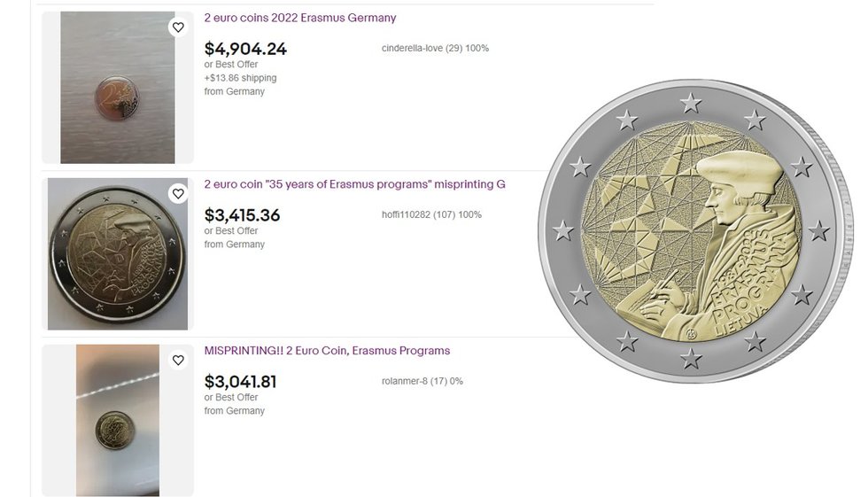The height and width of the screenshot is (497, 868).
Task: Click the "+$13.86 shipping" text
Action: tap(240, 78)
